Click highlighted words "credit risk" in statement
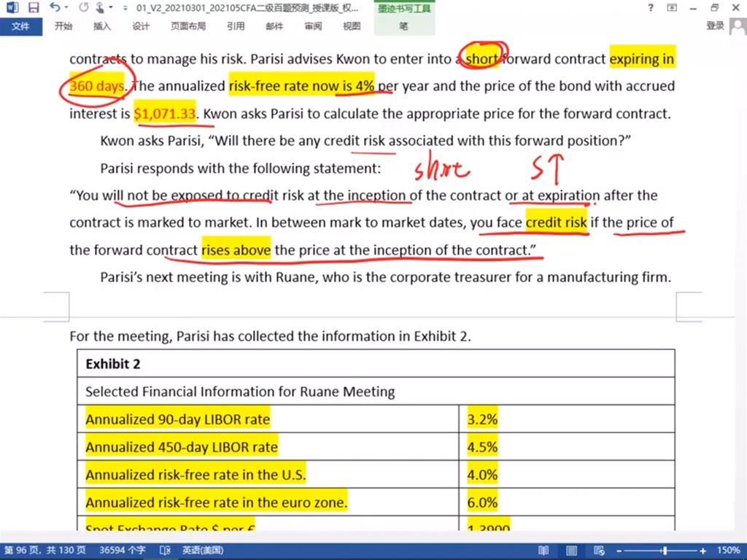 coord(556,222)
